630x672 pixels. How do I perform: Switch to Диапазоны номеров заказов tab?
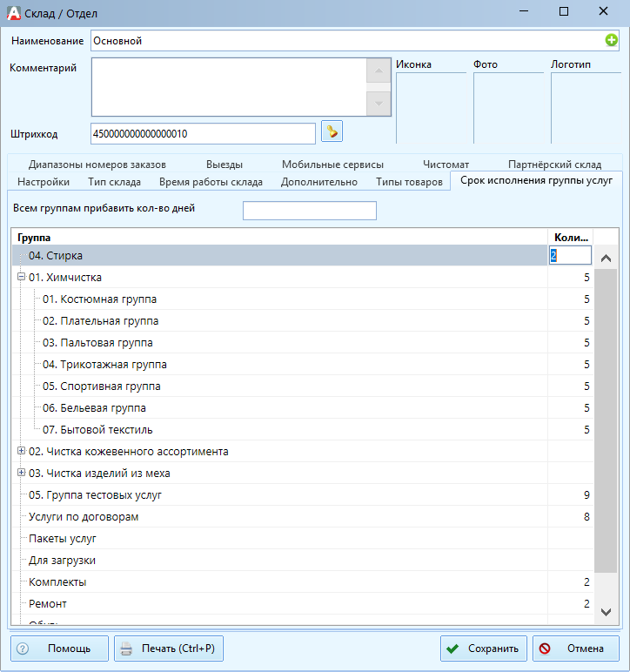(x=97, y=165)
